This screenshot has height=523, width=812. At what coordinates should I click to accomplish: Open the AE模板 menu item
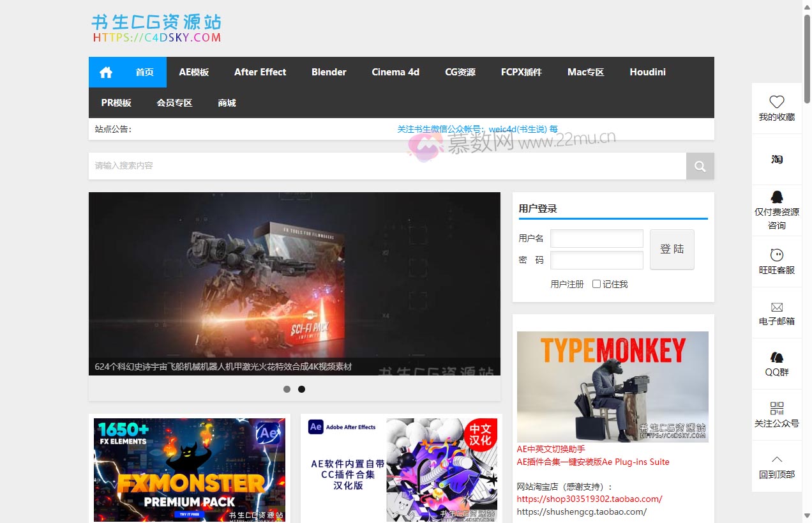tap(194, 72)
